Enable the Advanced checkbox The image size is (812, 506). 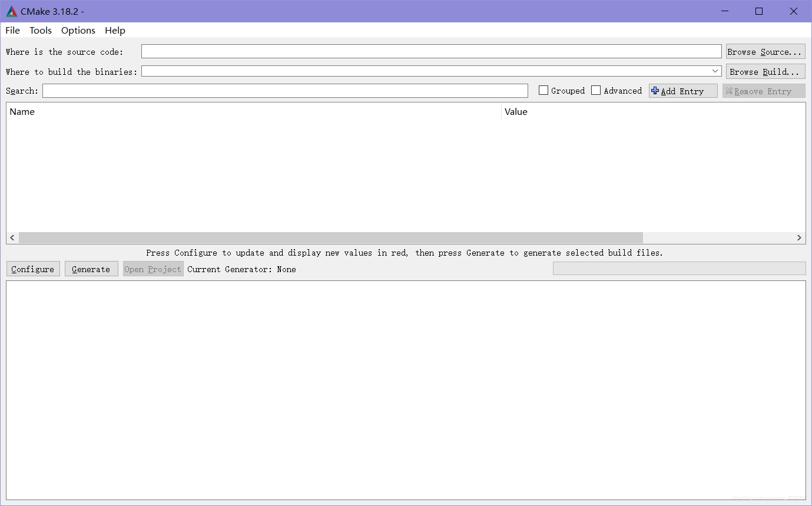[x=596, y=90]
